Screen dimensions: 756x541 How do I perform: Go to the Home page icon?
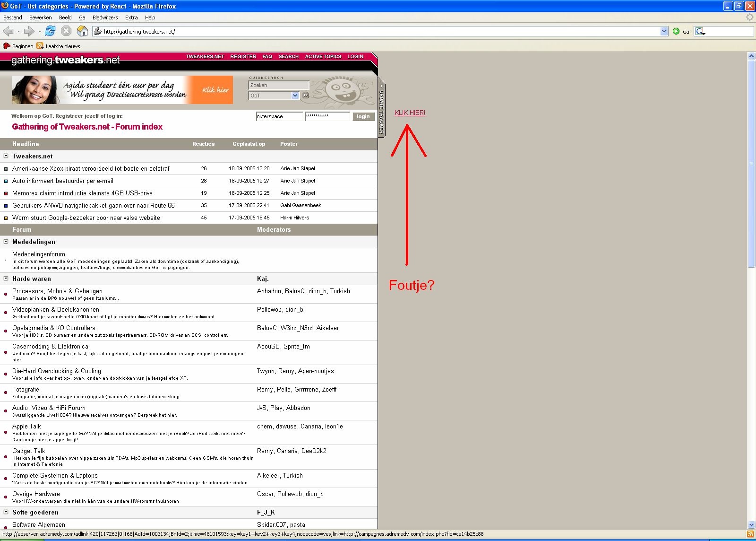[x=83, y=31]
